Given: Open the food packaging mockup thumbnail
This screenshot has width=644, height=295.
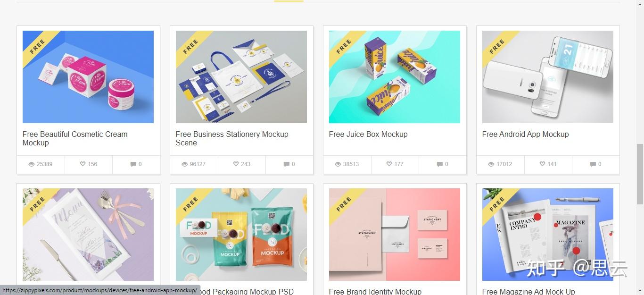Looking at the screenshot, I should coord(241,235).
